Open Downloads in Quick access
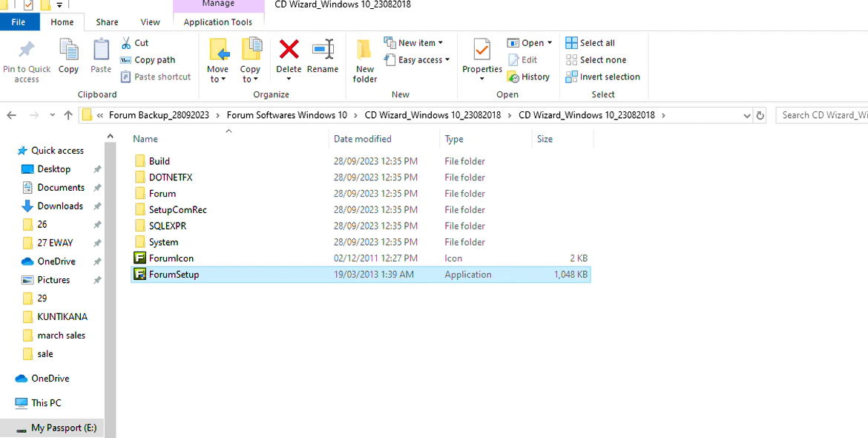Image resolution: width=868 pixels, height=438 pixels. click(60, 206)
